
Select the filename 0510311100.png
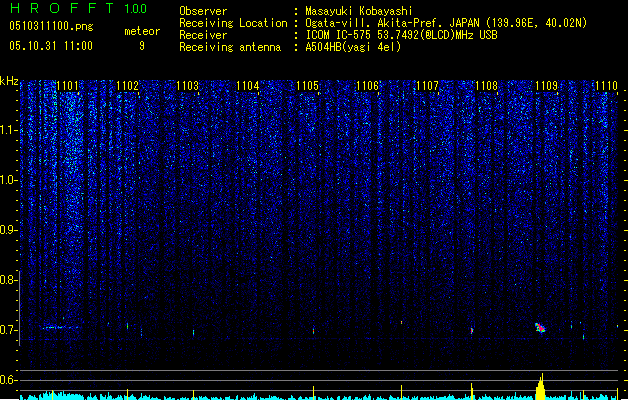point(51,27)
